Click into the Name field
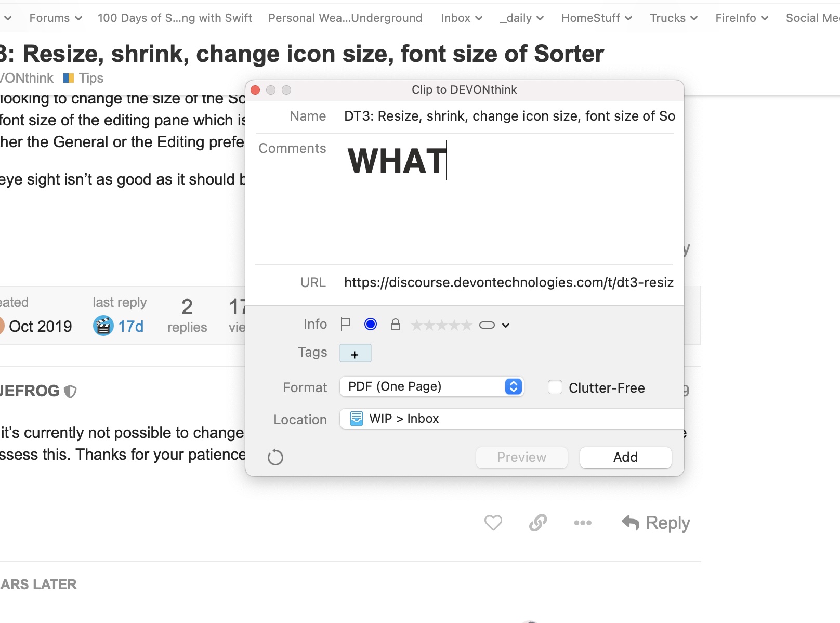 pyautogui.click(x=508, y=116)
